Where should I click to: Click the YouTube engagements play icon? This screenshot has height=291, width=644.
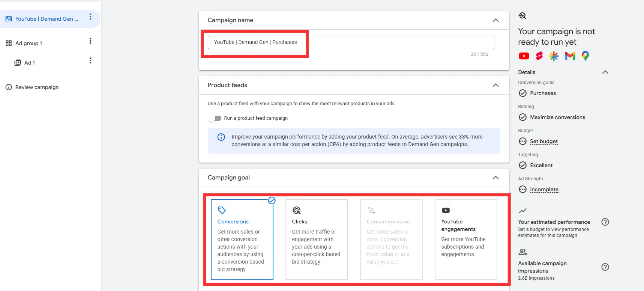click(446, 210)
